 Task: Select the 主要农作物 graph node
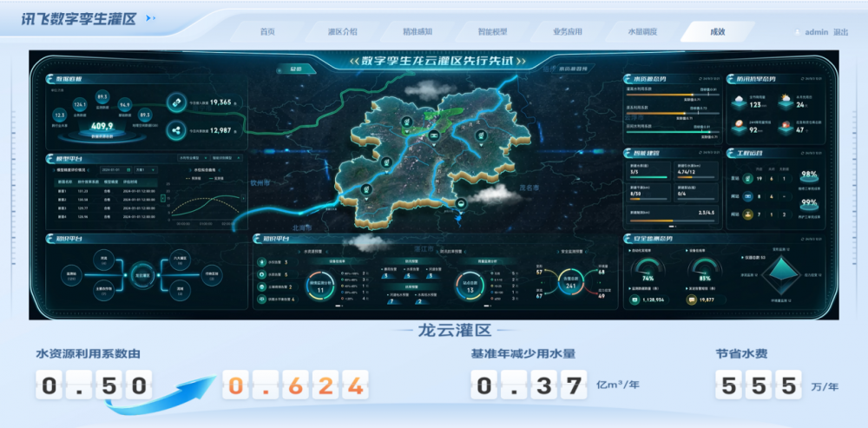(103, 291)
